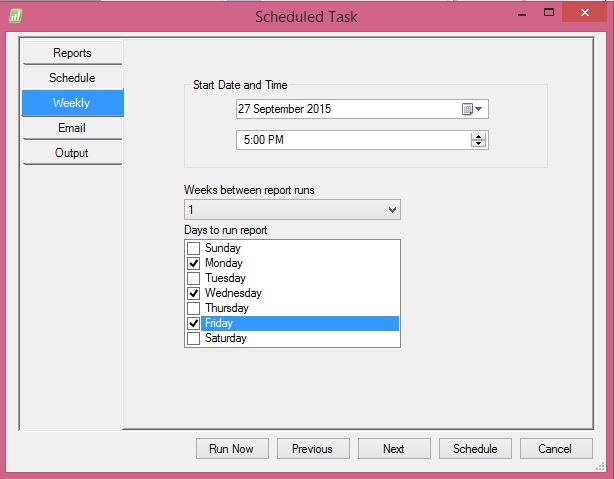Click the Previous button
The height and width of the screenshot is (479, 614).
pos(312,449)
